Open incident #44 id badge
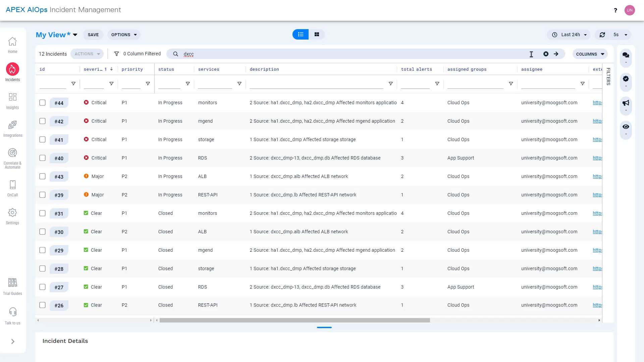644x362 pixels. click(x=59, y=103)
